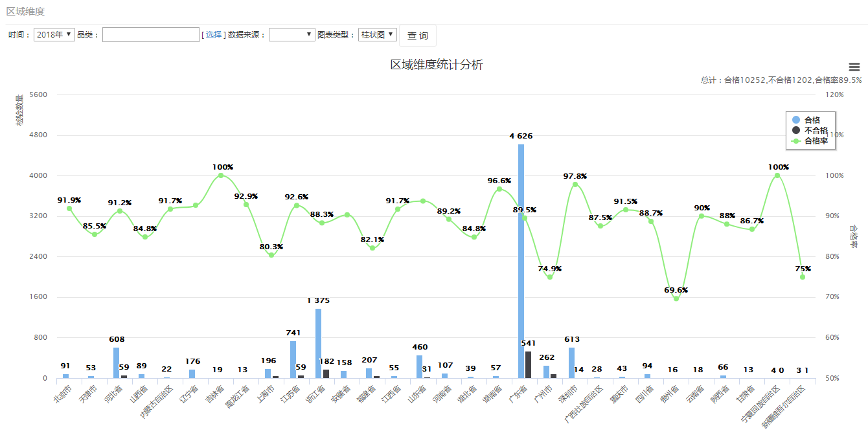
Task: Open the 时间 year dropdown
Action: (x=54, y=35)
